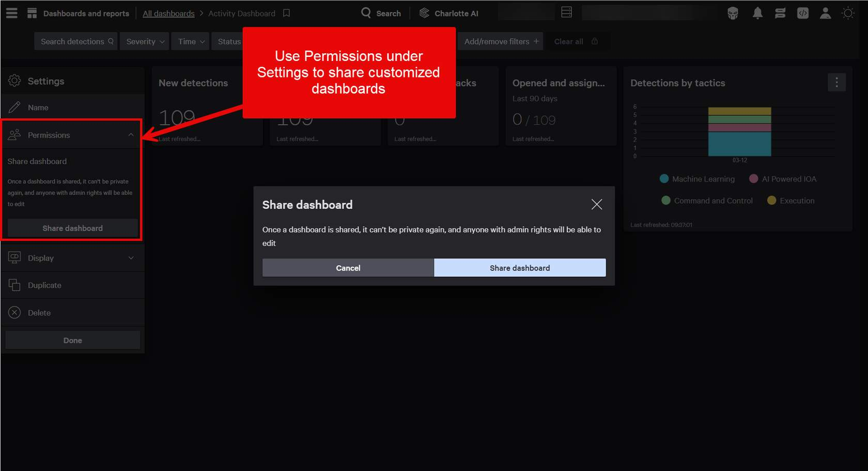Image resolution: width=868 pixels, height=471 pixels.
Task: Expand the Severity filter dropdown
Action: click(145, 41)
